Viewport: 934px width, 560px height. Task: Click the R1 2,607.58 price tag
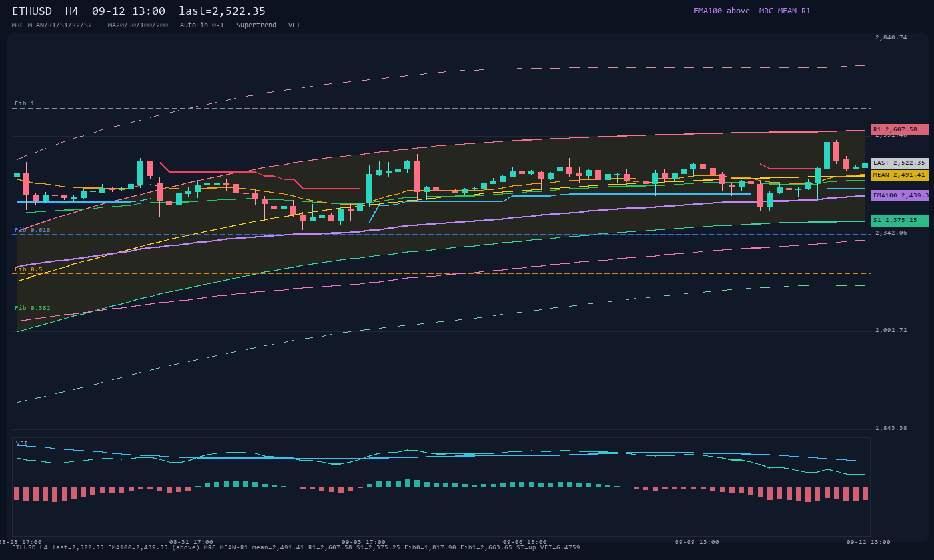coord(900,129)
